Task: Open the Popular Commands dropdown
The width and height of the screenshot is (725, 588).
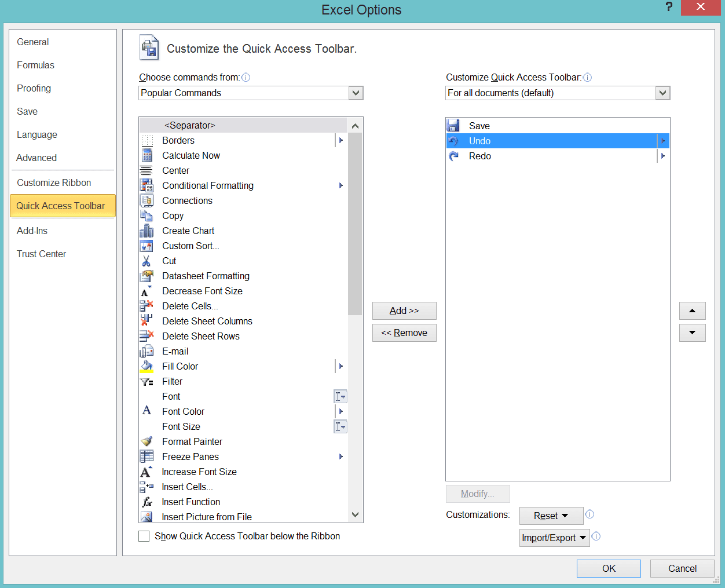Action: (356, 93)
